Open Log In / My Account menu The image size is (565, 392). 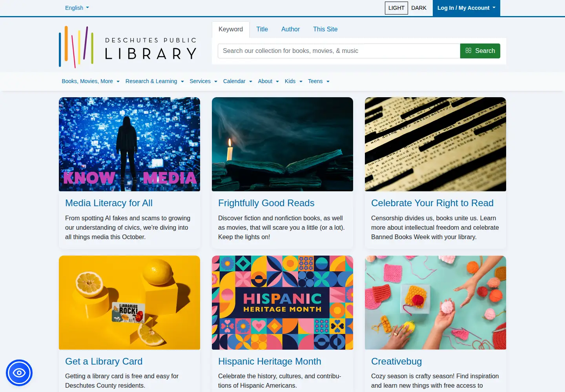pos(466,8)
